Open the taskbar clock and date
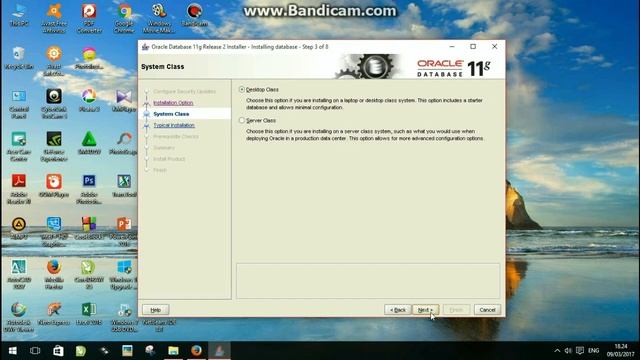This screenshot has height=360, width=640. (x=620, y=351)
